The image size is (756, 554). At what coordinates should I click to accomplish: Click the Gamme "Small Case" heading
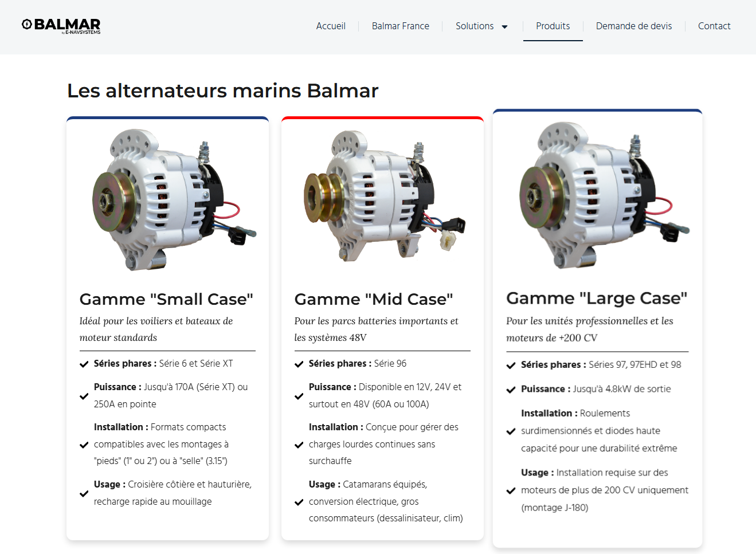pos(166,299)
